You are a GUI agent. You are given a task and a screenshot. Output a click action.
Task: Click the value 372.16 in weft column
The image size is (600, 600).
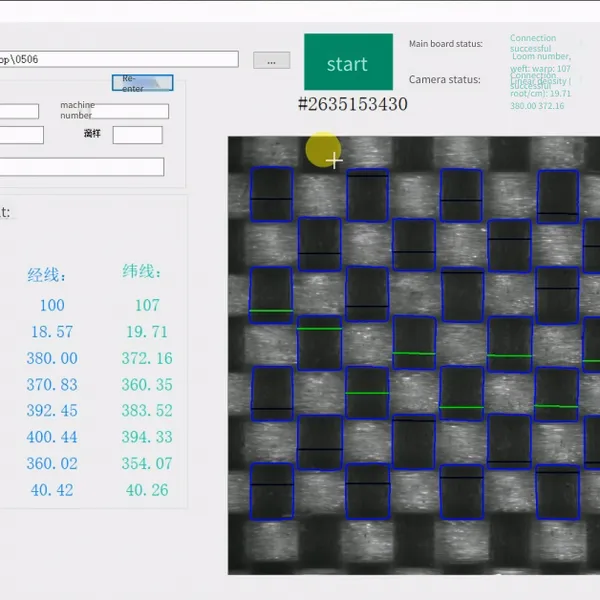coord(147,358)
